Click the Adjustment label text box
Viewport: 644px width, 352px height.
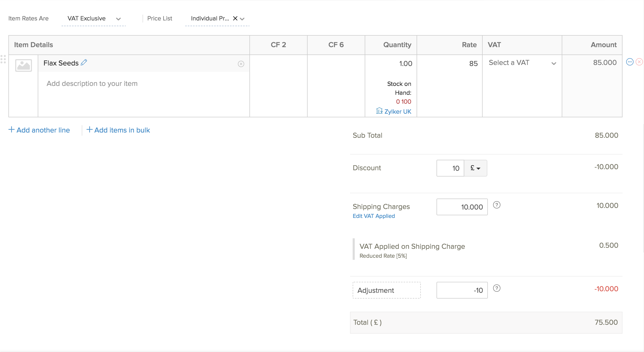386,290
